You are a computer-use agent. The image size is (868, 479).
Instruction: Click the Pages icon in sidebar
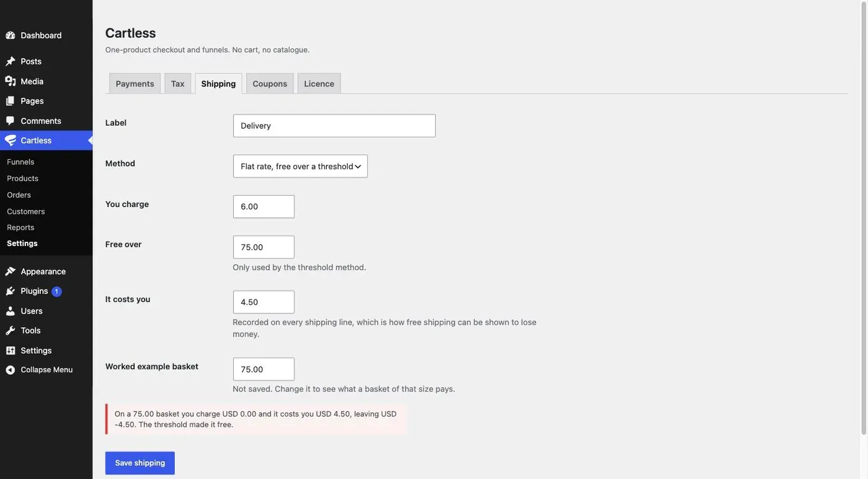click(x=11, y=101)
